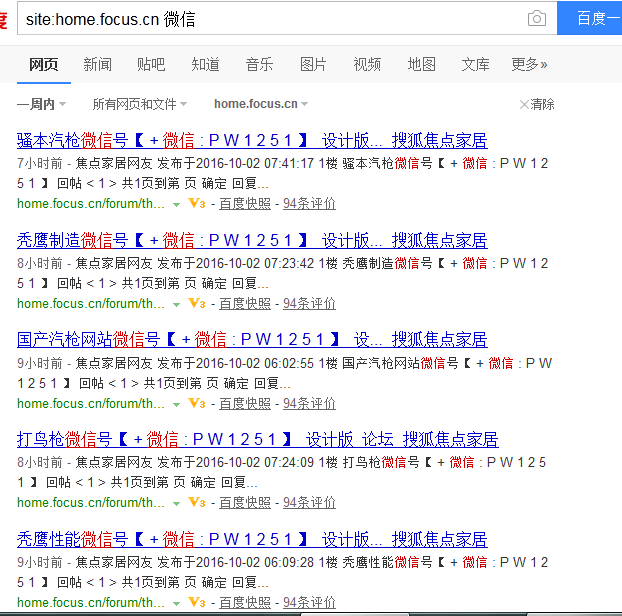Expand the URL arrow for the 打鸟枪 result
The height and width of the screenshot is (616, 622).
(x=177, y=504)
